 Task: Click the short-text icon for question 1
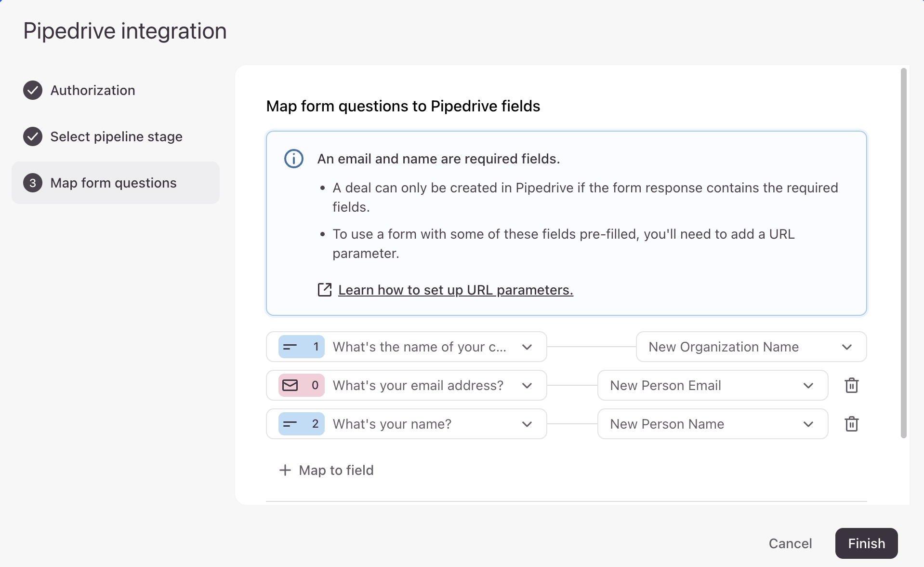point(290,347)
